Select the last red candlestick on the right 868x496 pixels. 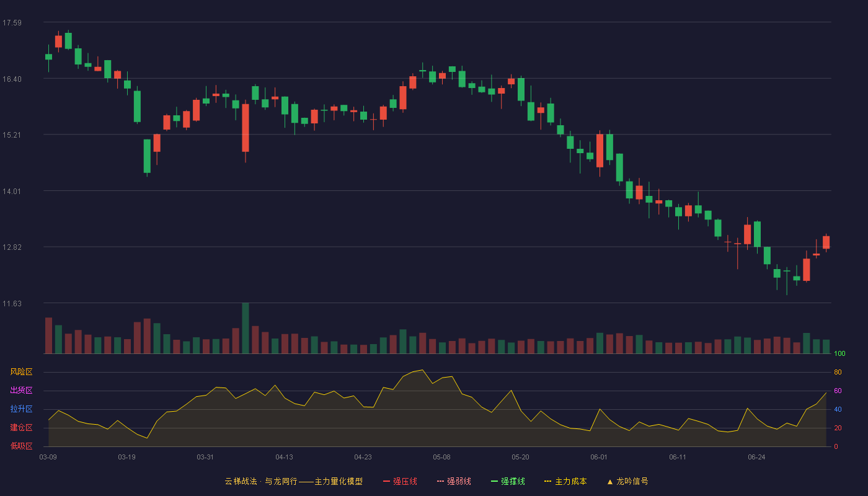[826, 242]
